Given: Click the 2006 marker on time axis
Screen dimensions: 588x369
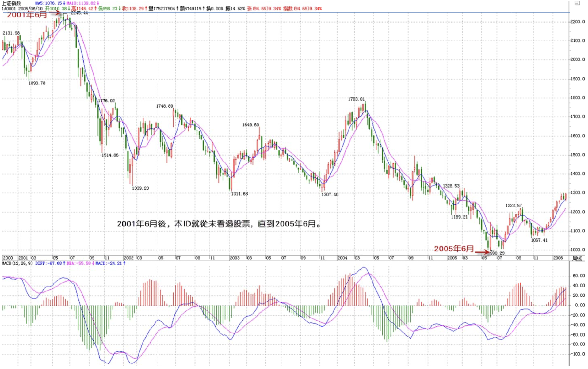Looking at the screenshot, I should pos(558,258).
